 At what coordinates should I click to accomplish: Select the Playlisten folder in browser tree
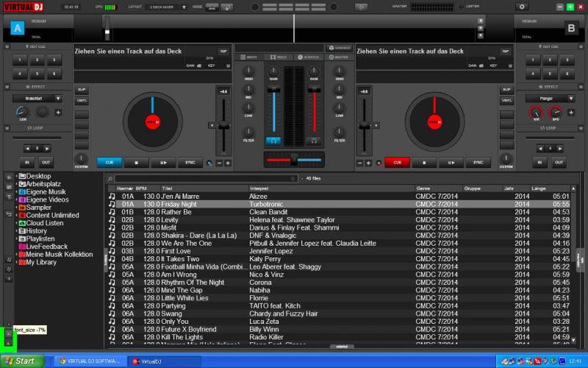[x=40, y=238]
